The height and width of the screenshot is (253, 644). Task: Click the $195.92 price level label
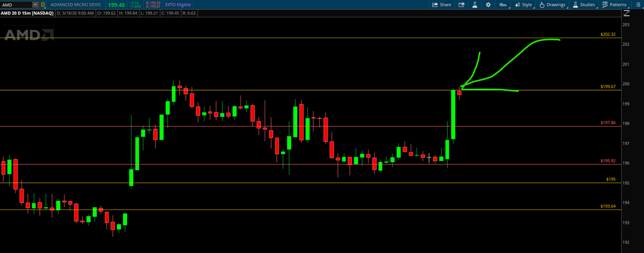(x=608, y=161)
